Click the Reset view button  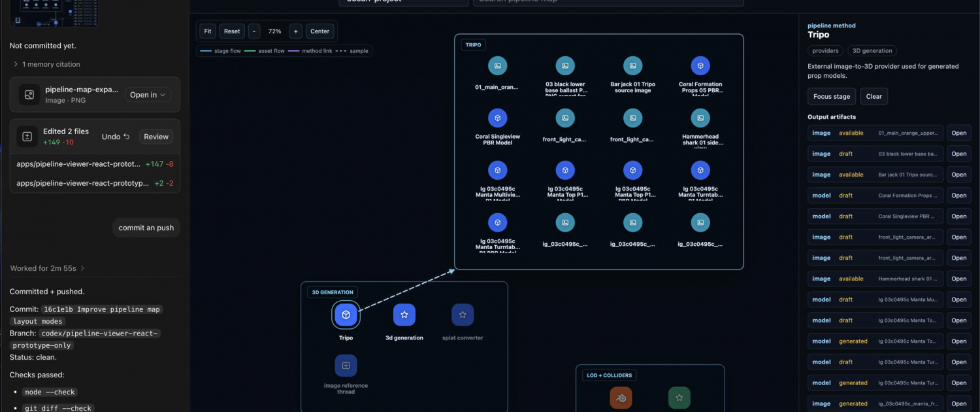(232, 31)
